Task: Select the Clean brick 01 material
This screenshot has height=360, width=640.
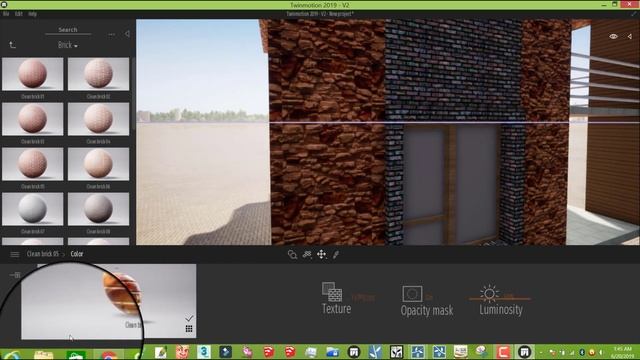Action: 33,74
